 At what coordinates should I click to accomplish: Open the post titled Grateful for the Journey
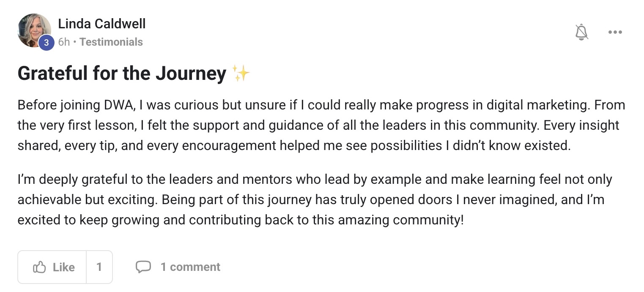pos(122,74)
